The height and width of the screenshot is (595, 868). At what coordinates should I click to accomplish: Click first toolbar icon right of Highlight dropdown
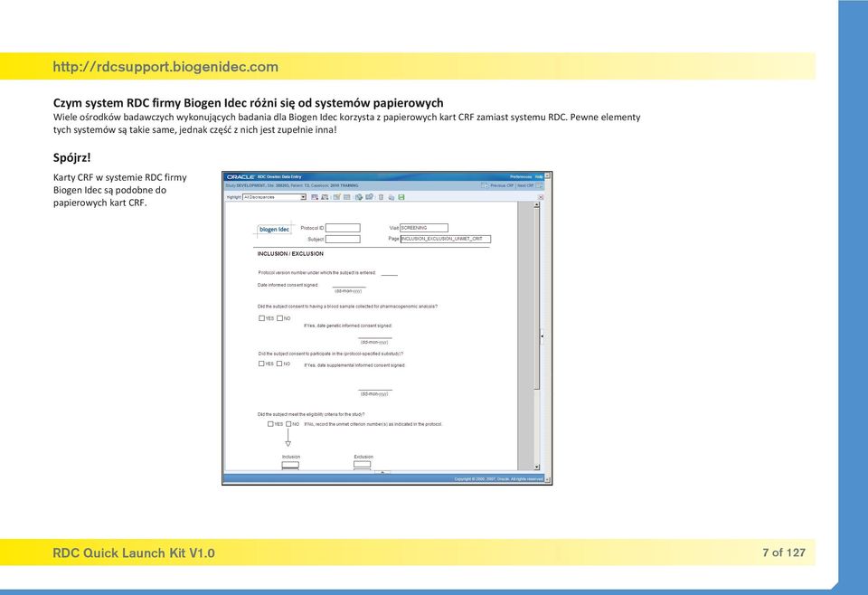pos(315,197)
